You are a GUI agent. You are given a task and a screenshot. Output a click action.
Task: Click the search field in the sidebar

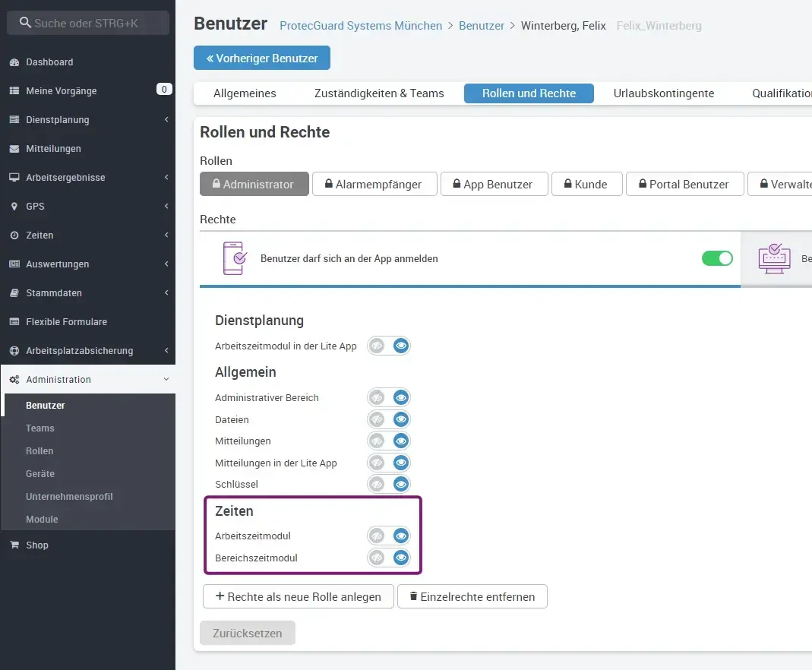(88, 23)
